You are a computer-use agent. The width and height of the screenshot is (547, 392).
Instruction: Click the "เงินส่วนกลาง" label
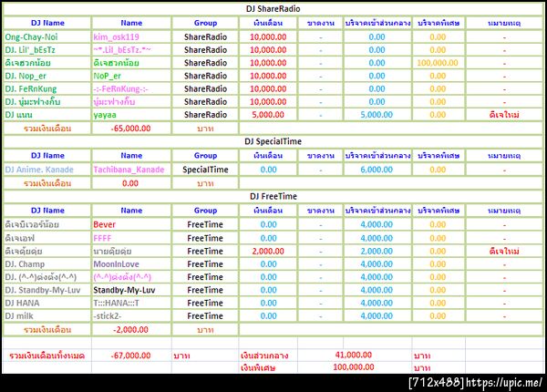tap(264, 356)
